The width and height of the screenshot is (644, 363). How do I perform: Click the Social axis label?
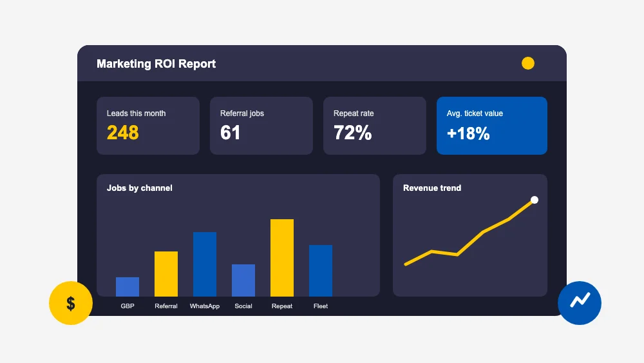243,306
